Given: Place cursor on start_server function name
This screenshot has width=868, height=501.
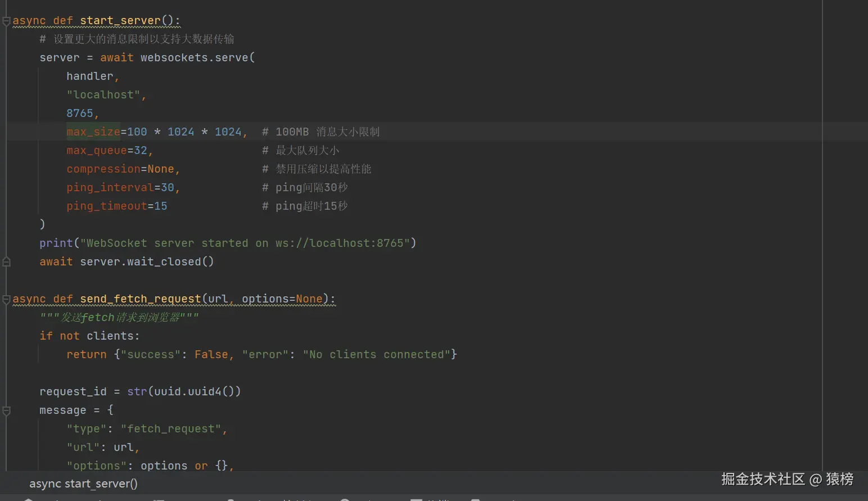Looking at the screenshot, I should point(120,21).
